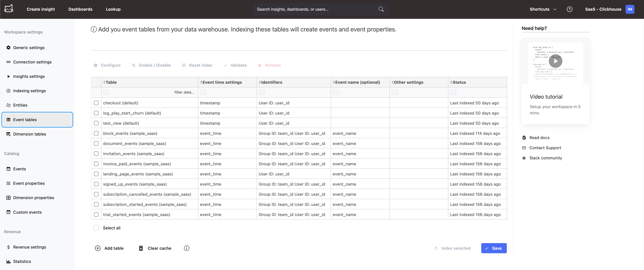This screenshot has height=270, width=644.
Task: Play the video tutorial
Action: tap(555, 61)
